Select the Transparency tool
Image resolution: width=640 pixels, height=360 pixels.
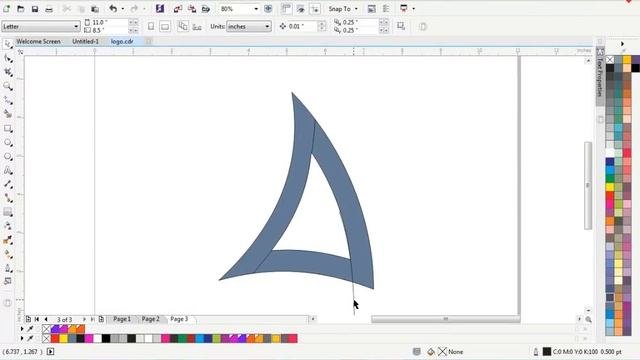[8, 226]
